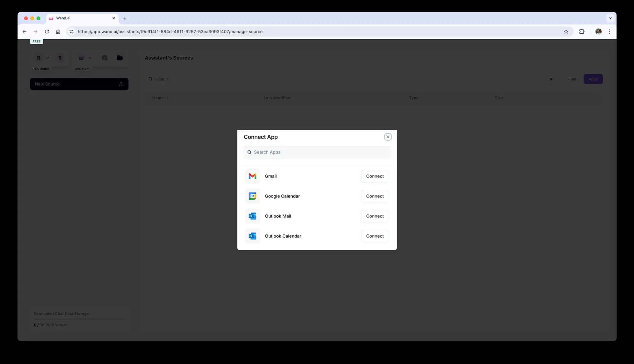Open the Chrome tab search chevron
This screenshot has width=634, height=364.
click(x=610, y=18)
